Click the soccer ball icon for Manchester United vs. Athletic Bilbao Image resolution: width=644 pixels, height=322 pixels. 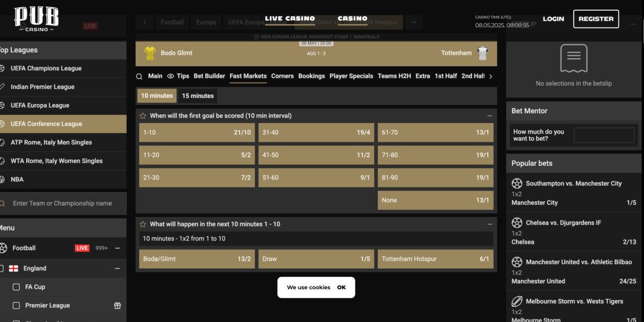tap(517, 262)
